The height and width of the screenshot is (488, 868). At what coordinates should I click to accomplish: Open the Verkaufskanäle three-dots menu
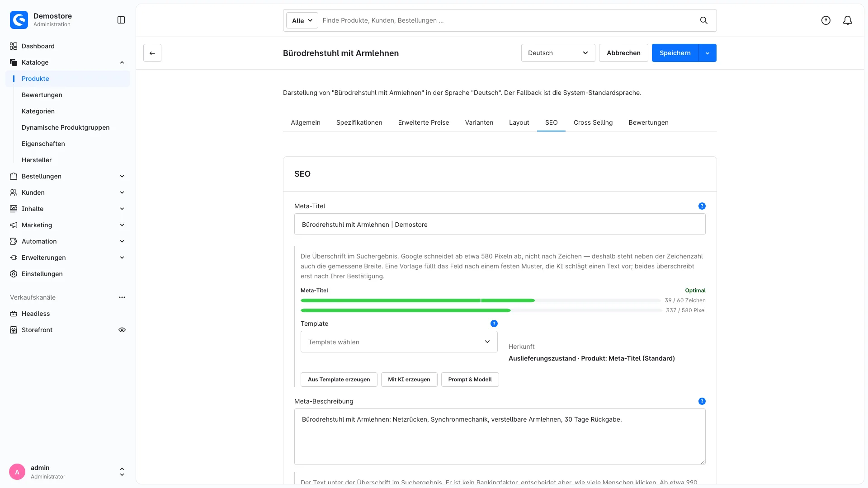(122, 297)
